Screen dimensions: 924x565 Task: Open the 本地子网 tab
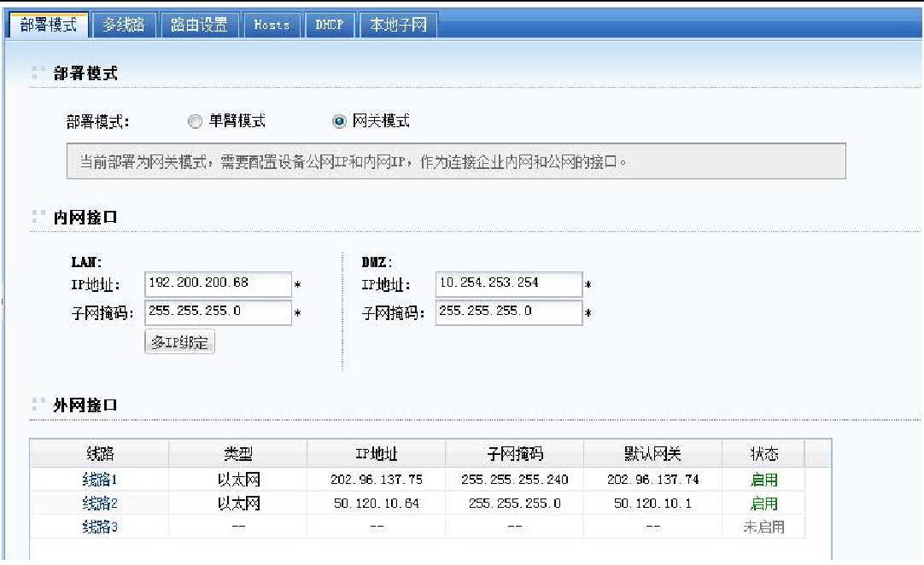[x=398, y=25]
